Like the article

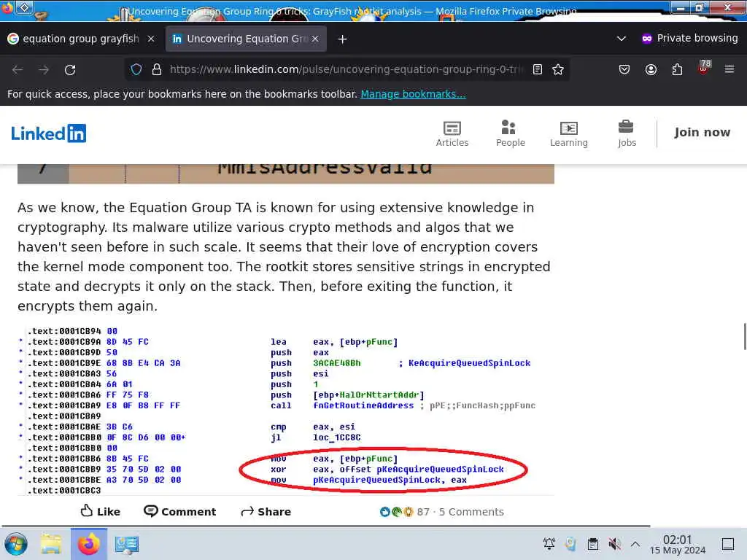tap(101, 511)
